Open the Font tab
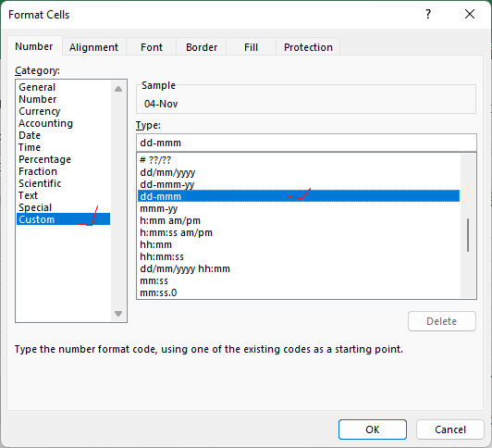Screen dimensions: 492x448 coord(152,47)
